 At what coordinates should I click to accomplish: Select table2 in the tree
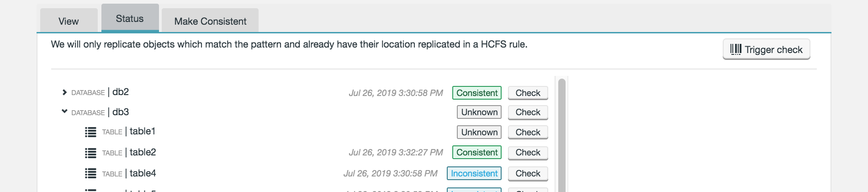click(x=143, y=152)
